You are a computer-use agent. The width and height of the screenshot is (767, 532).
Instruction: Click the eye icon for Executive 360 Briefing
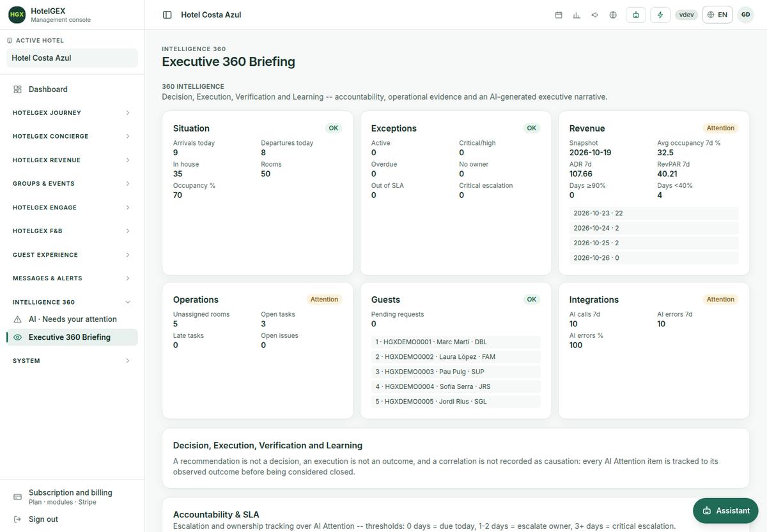click(17, 337)
